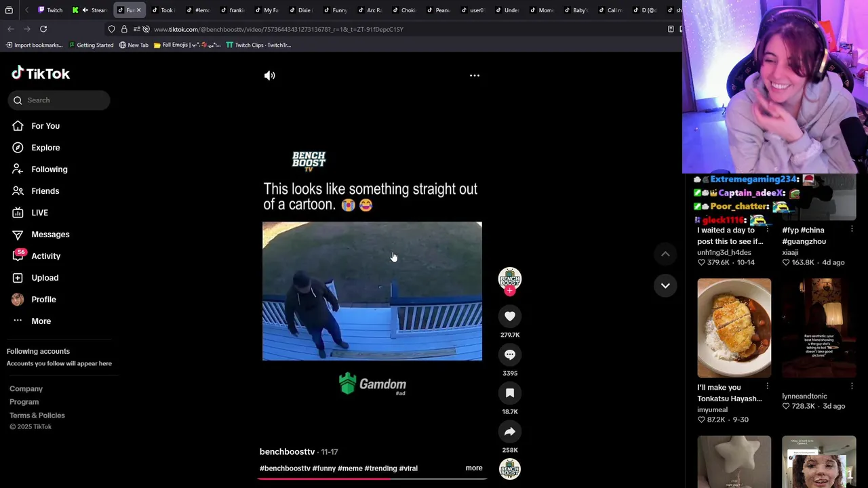The image size is (868, 488).
Task: Mute the TikTok video sound
Action: point(269,75)
